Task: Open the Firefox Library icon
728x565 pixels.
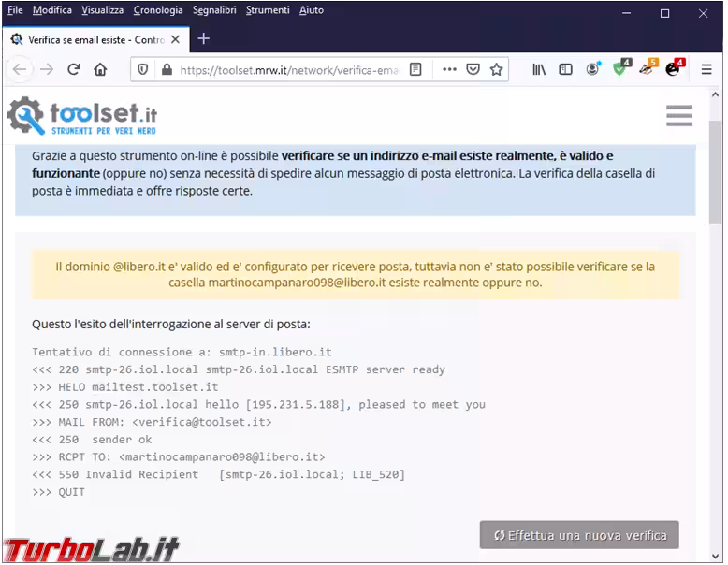Action: pyautogui.click(x=539, y=69)
